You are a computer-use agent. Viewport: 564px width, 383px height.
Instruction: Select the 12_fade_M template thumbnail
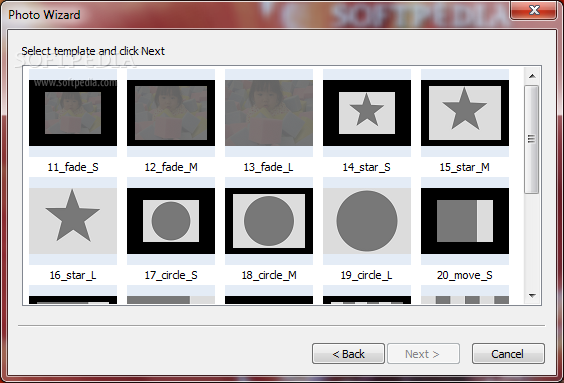pyautogui.click(x=171, y=113)
